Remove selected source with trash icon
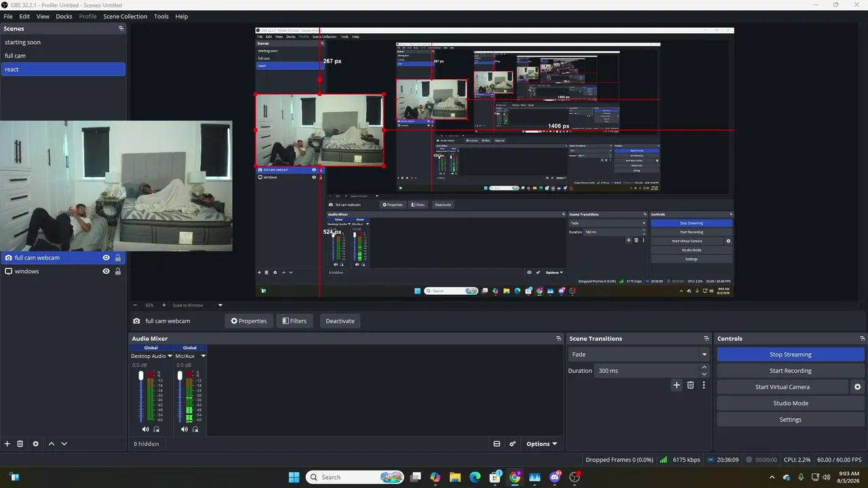 coord(20,444)
